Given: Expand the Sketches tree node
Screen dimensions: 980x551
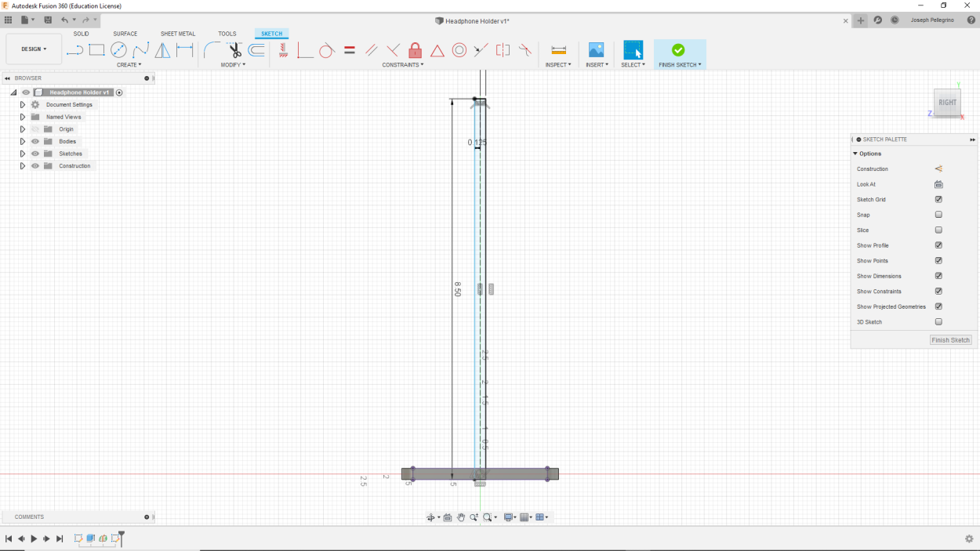Looking at the screenshot, I should click(23, 154).
